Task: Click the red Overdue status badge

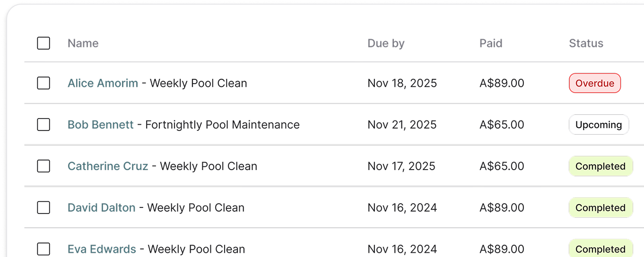Action: [x=594, y=83]
